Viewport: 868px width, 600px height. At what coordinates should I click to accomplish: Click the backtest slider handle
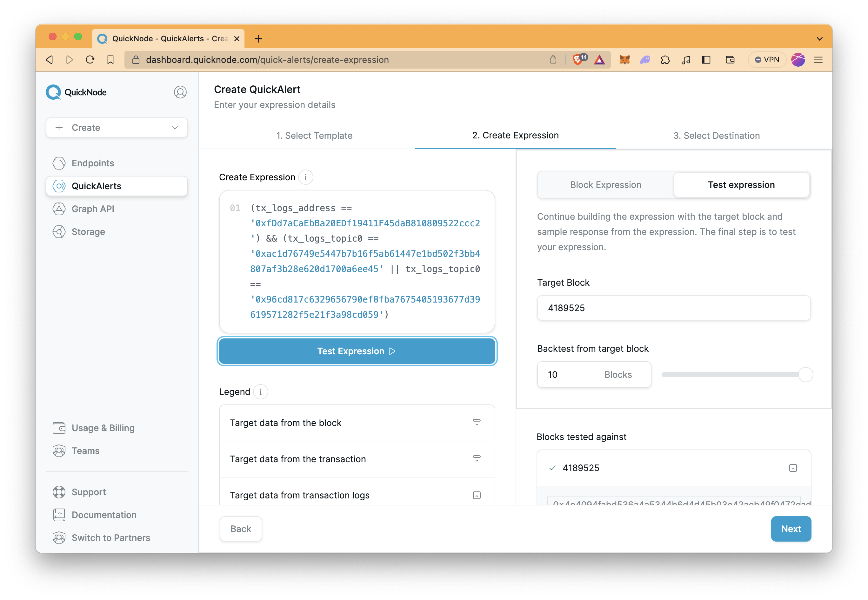coord(805,375)
